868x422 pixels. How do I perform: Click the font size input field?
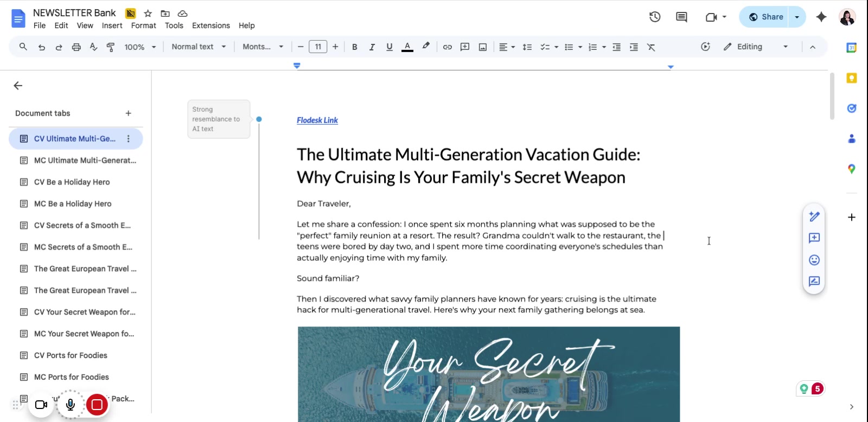pos(318,47)
